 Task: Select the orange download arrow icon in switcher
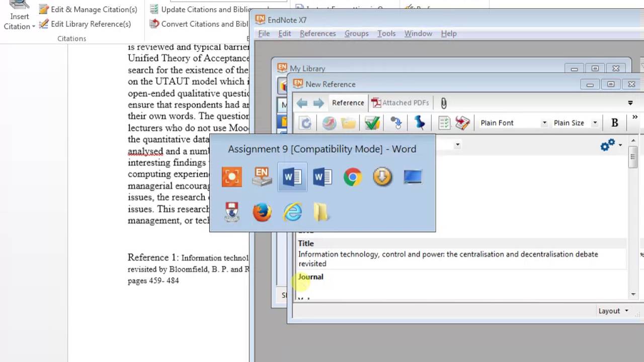tap(382, 177)
